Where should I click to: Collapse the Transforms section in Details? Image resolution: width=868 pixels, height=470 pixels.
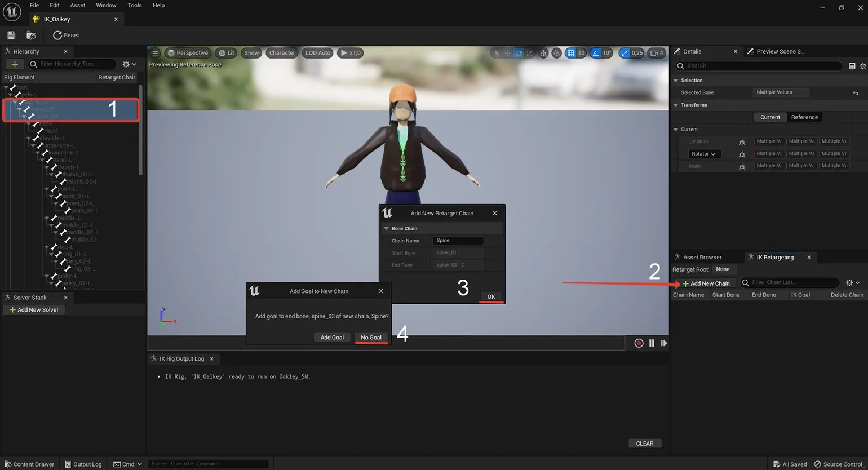click(676, 105)
